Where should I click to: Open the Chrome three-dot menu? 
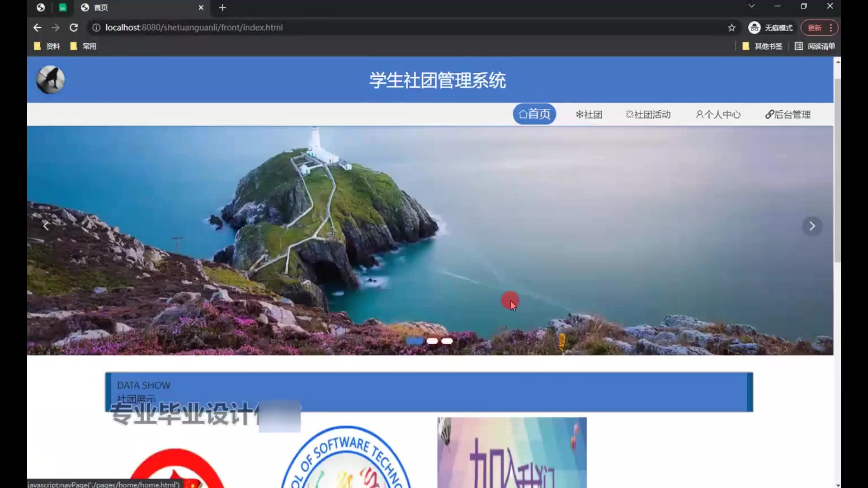[831, 28]
